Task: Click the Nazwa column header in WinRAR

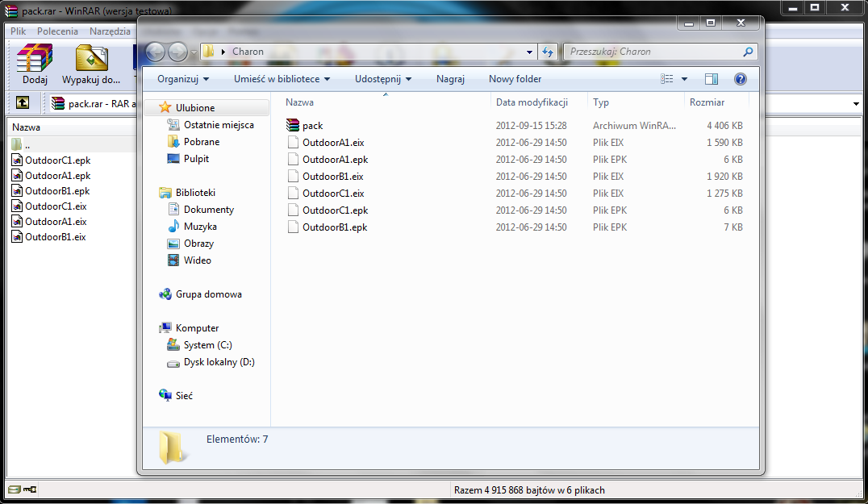Action: (26, 127)
